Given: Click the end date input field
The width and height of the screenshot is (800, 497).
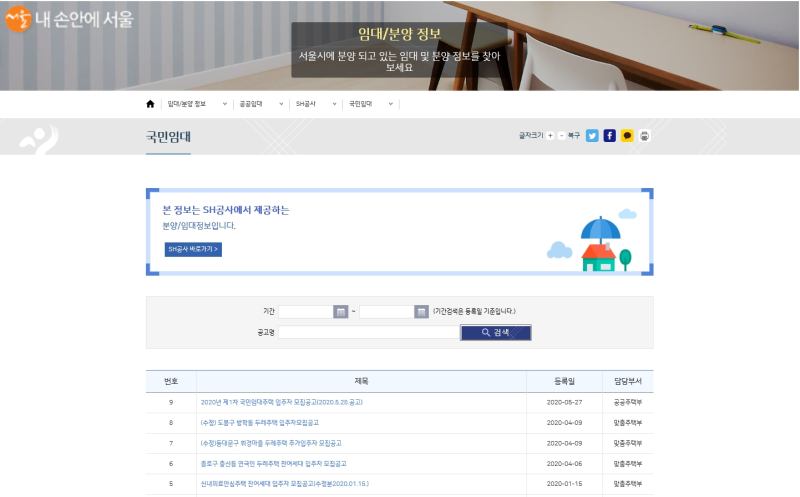Looking at the screenshot, I should (x=386, y=311).
